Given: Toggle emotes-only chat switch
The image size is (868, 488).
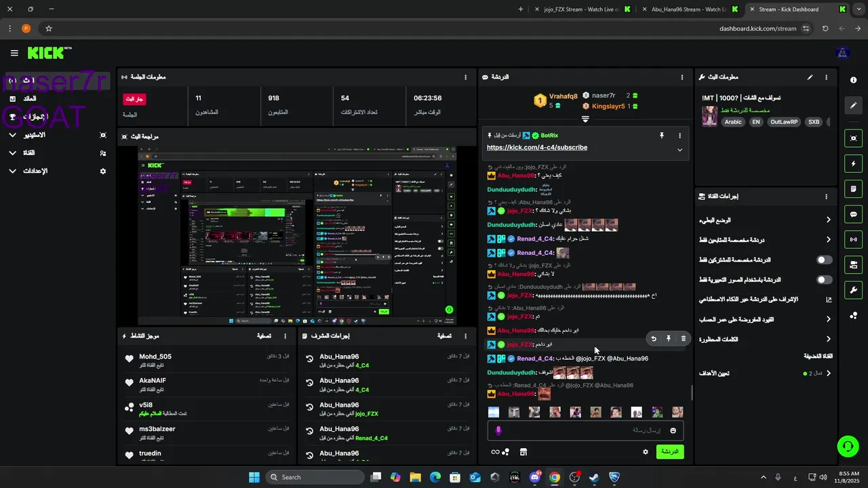Looking at the screenshot, I should [824, 279].
